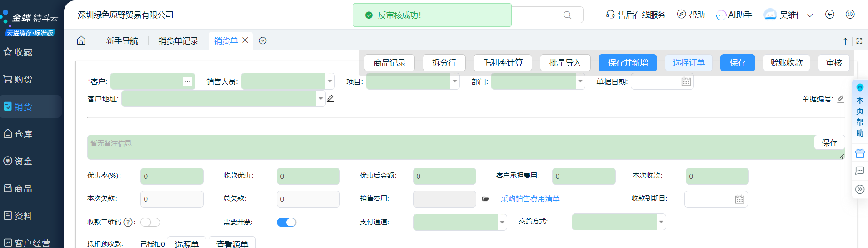Click the Save and New button
868x248 pixels.
(x=627, y=63)
